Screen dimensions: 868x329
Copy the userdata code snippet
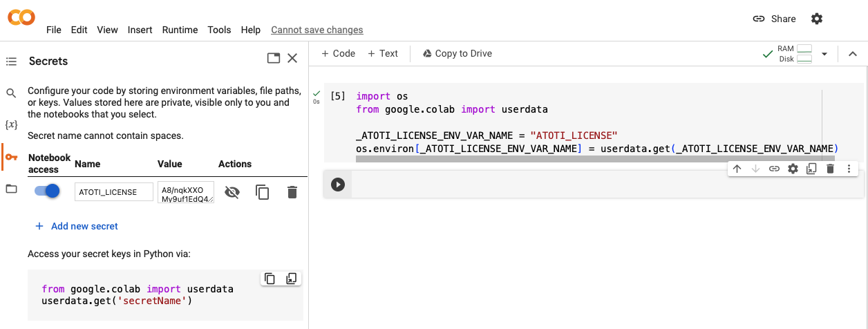pos(270,279)
